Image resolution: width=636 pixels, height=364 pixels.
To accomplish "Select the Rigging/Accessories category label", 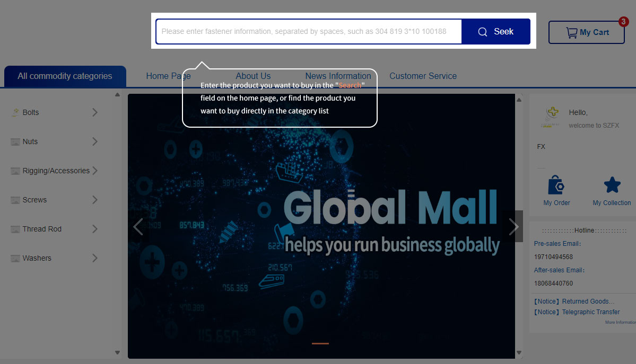I will pyautogui.click(x=56, y=171).
